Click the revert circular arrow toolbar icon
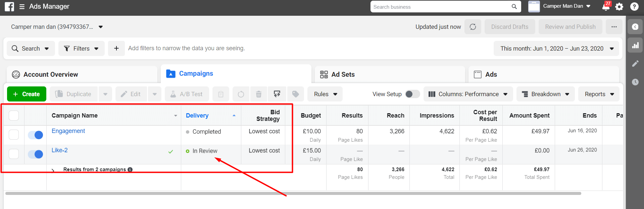Image resolution: width=644 pixels, height=209 pixels. 241,94
